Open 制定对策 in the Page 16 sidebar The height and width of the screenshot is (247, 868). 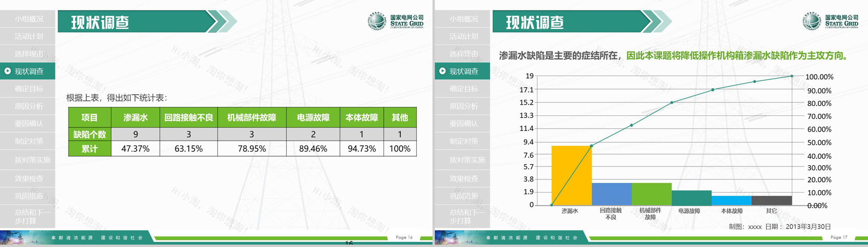coord(29,141)
